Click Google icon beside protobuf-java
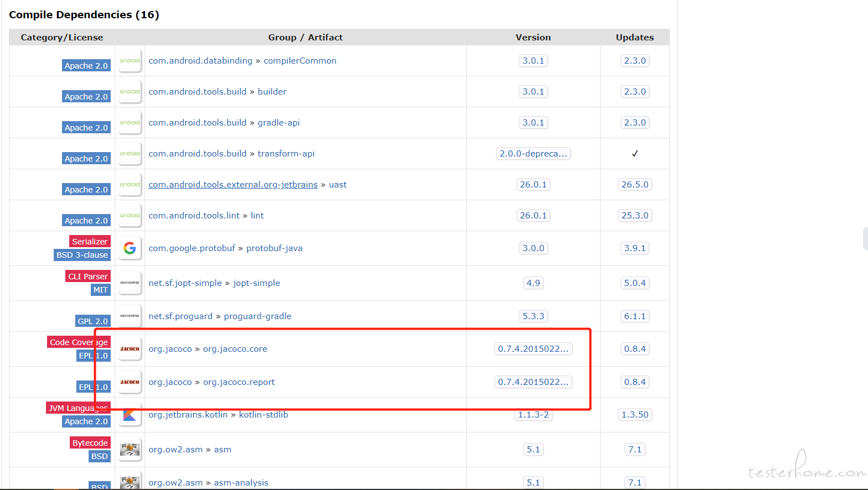 point(130,248)
